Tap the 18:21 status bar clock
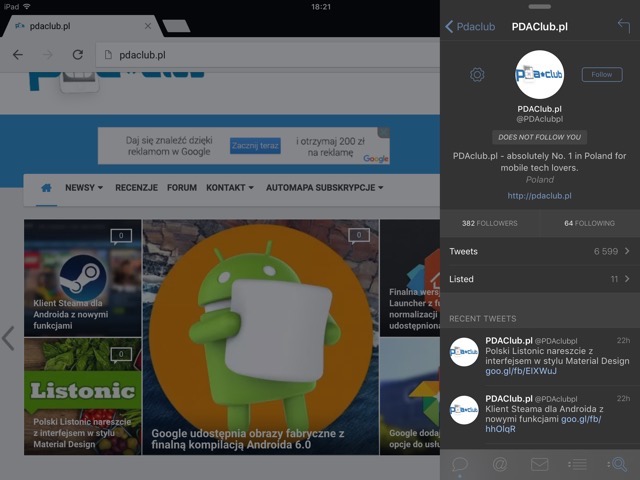Viewport: 640px width, 480px height. [321, 7]
